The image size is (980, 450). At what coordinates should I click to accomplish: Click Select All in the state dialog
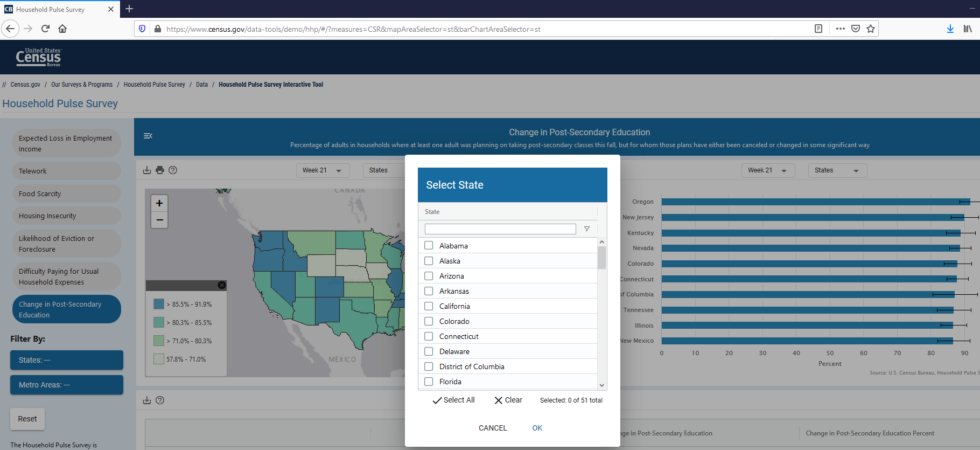(x=453, y=400)
